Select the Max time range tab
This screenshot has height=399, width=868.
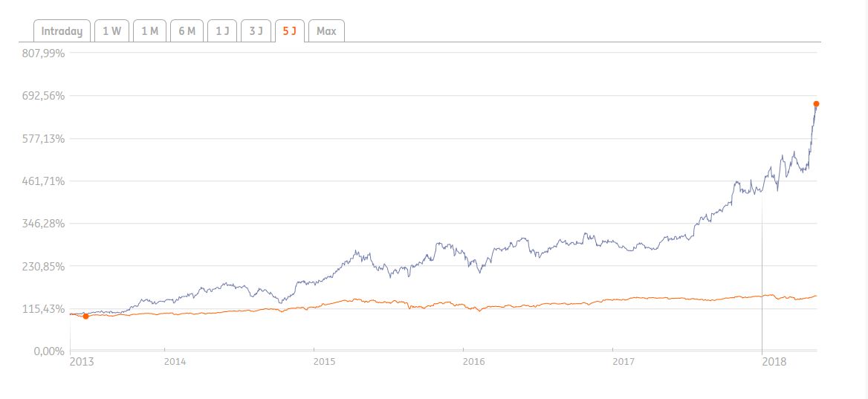click(326, 31)
